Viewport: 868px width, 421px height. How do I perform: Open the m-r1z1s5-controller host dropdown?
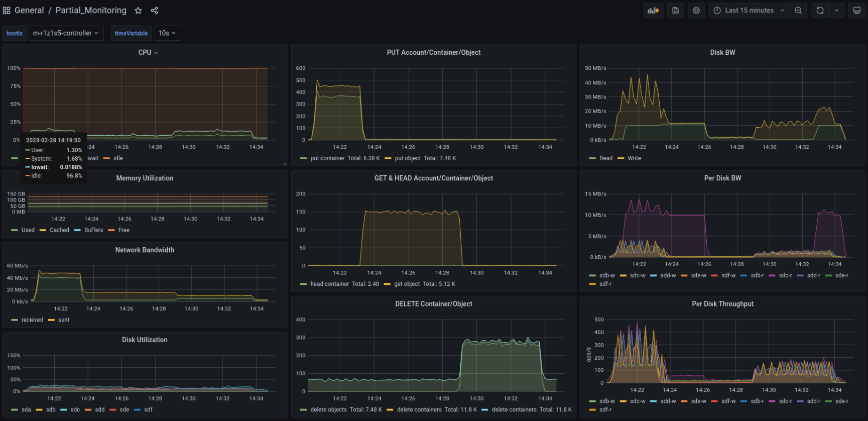66,33
